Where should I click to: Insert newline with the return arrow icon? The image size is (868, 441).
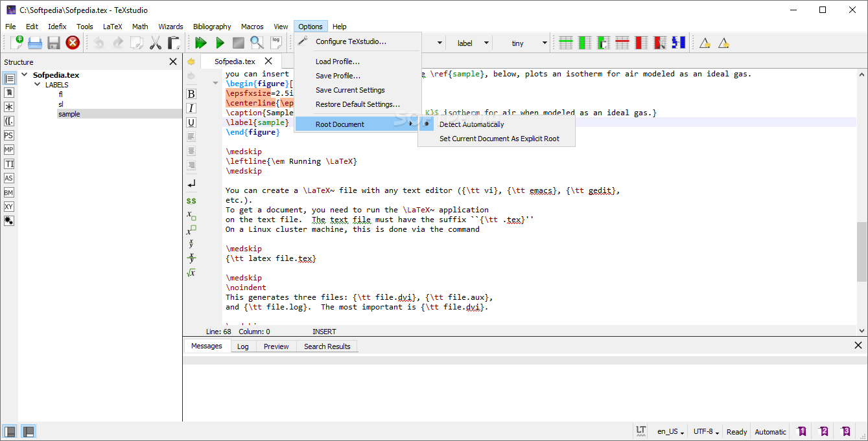(x=191, y=185)
